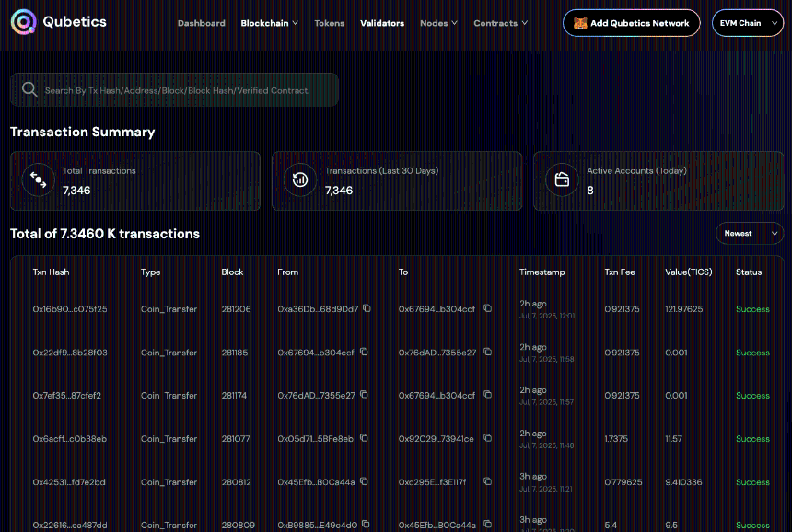792x532 pixels.
Task: Expand the Blockchain menu
Action: pyautogui.click(x=269, y=23)
